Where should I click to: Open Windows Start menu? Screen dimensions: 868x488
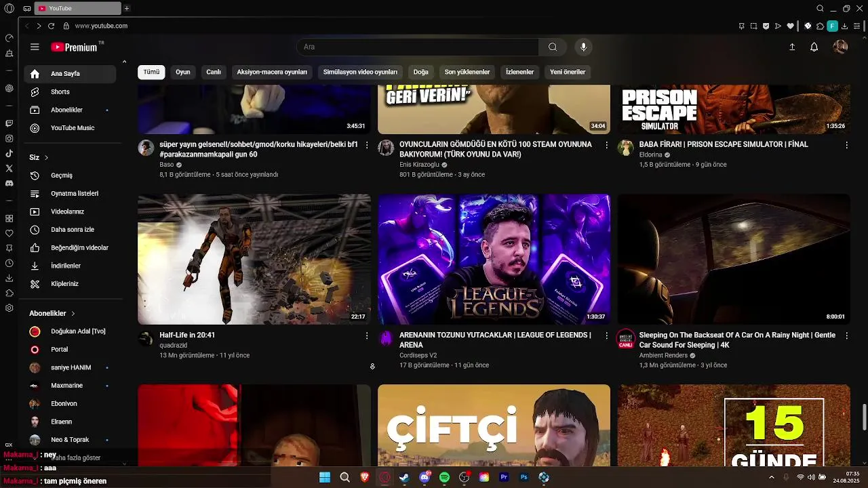(x=325, y=477)
